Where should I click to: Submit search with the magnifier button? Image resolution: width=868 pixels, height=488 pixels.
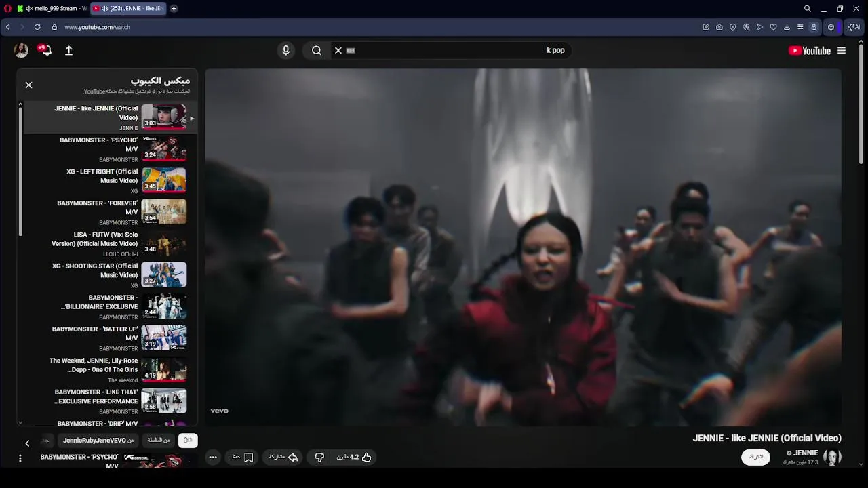click(317, 50)
